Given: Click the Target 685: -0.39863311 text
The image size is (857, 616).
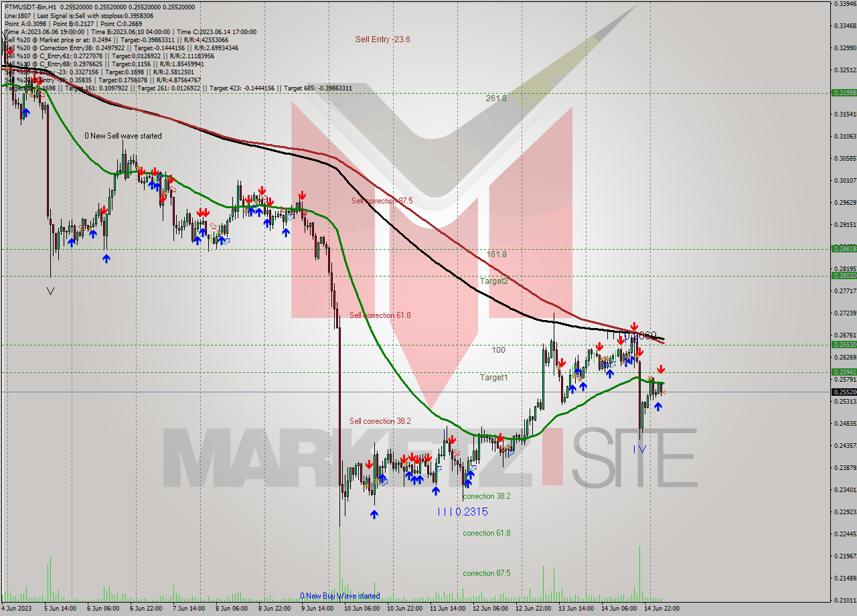Looking at the screenshot, I should (x=318, y=88).
